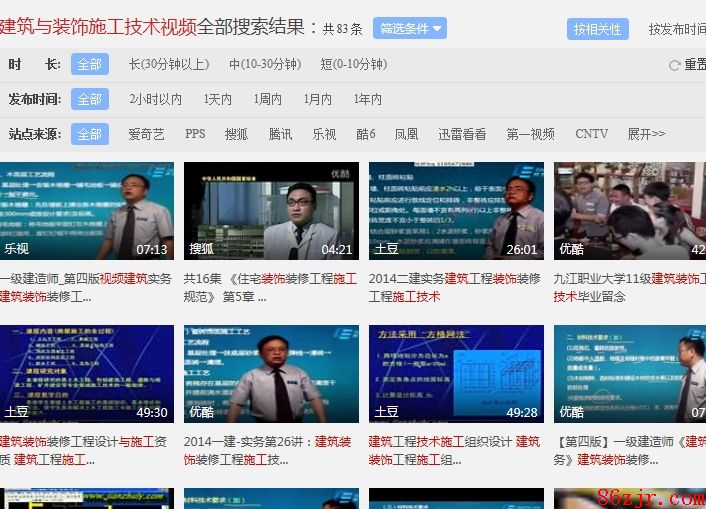Image resolution: width=706 pixels, height=509 pixels.
Task: Sort results by 按发布时间
Action: coord(676,29)
